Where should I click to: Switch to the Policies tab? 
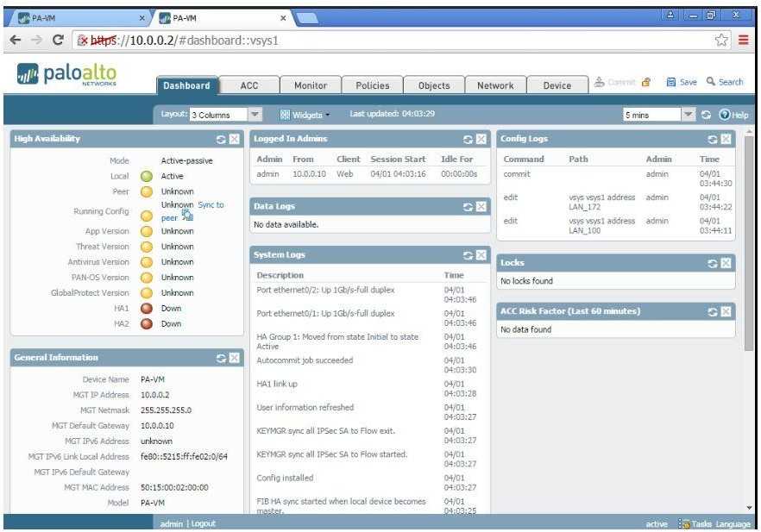[x=372, y=85]
